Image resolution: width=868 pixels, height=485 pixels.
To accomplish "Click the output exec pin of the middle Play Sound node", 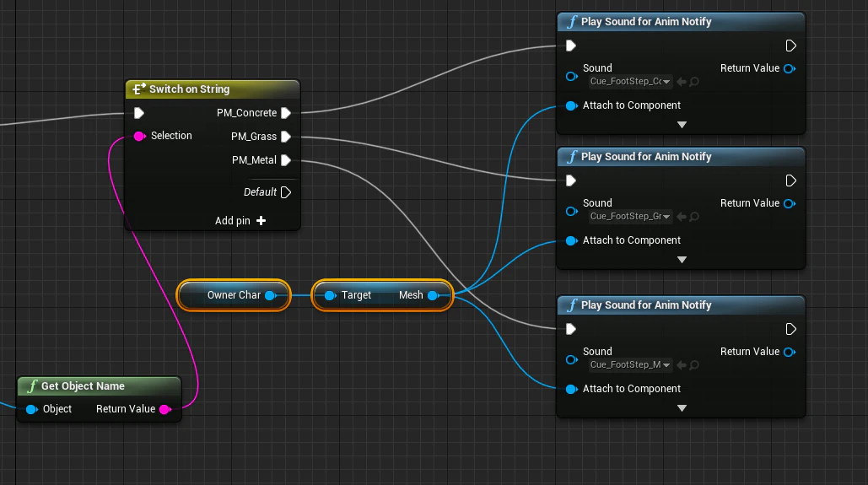I will (x=791, y=181).
